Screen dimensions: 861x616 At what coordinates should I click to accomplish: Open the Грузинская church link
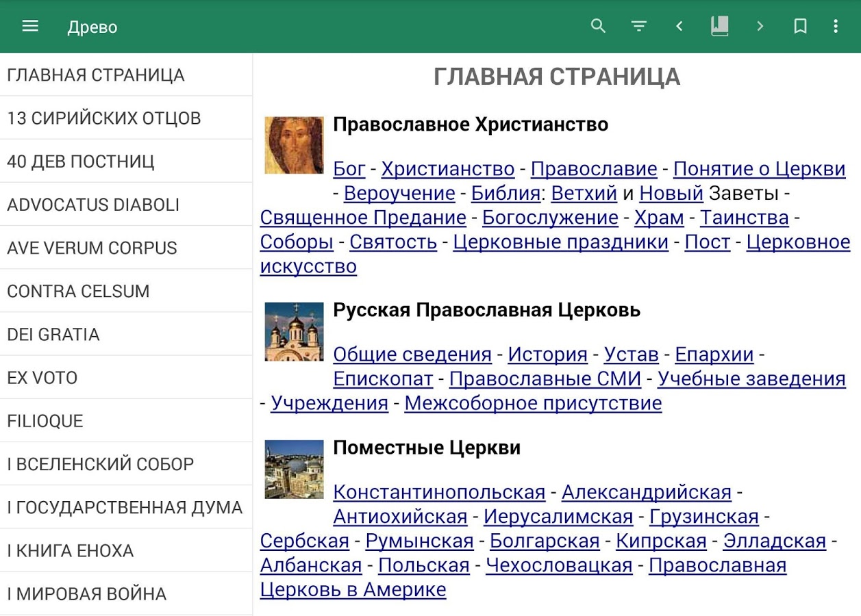(704, 517)
